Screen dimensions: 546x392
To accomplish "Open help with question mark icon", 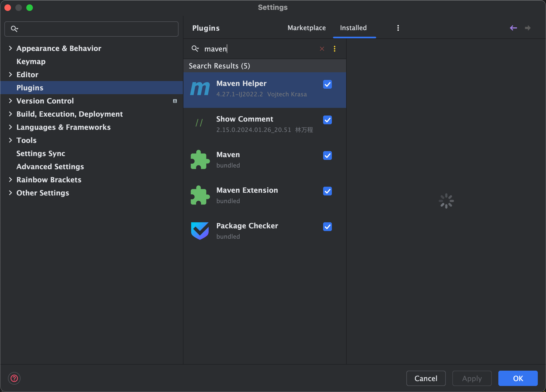I will coord(14,378).
